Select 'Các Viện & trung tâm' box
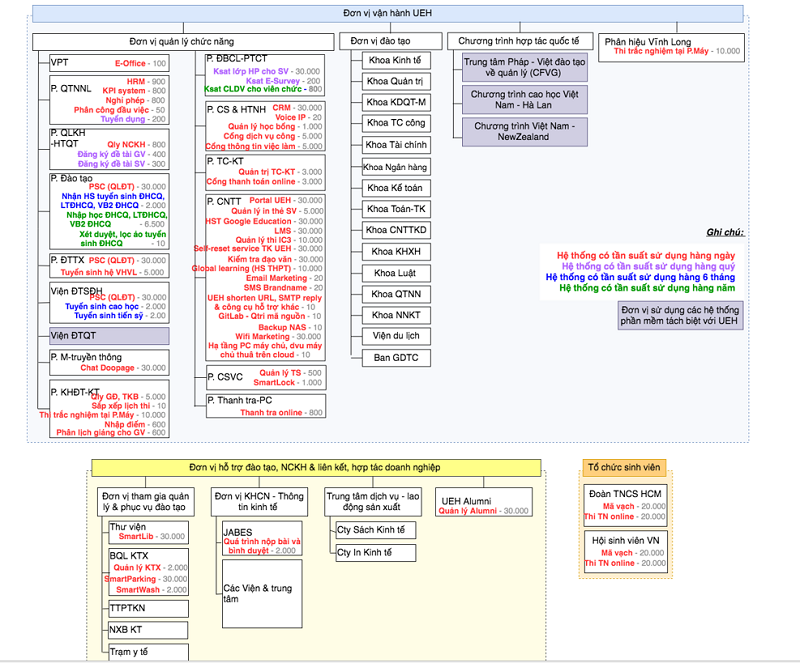Screen dimensions: 800x663 coord(262,594)
